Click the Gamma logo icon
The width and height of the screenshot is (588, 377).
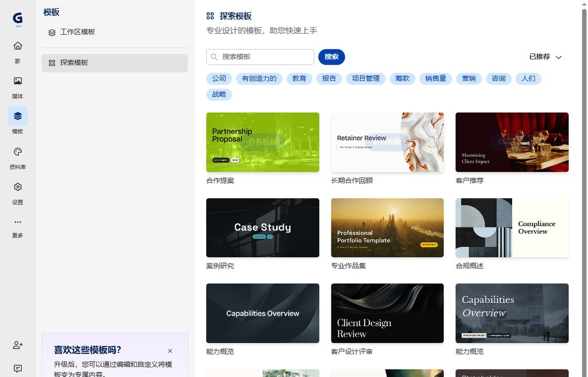tap(18, 18)
